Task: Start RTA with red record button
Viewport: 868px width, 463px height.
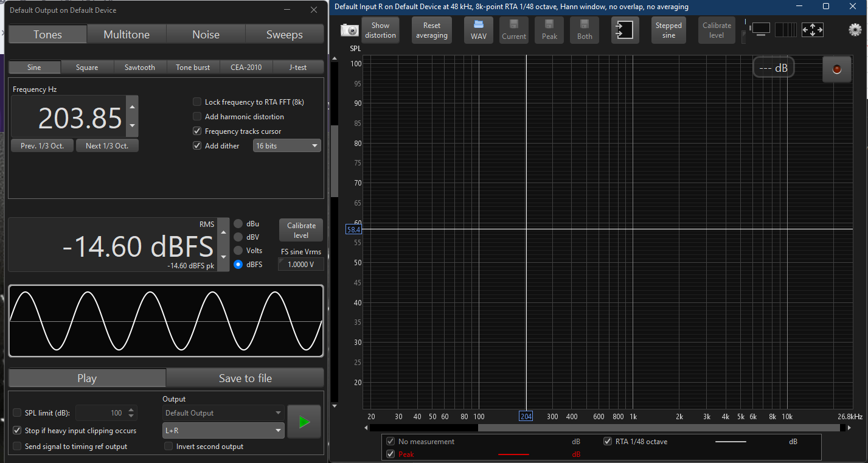Action: click(x=836, y=69)
